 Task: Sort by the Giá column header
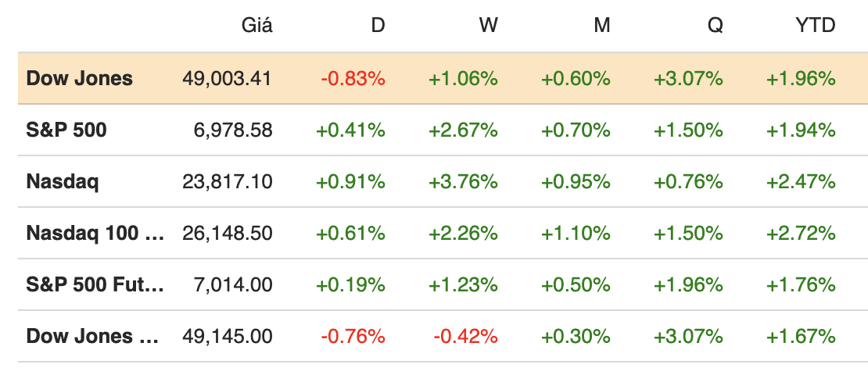pyautogui.click(x=256, y=25)
